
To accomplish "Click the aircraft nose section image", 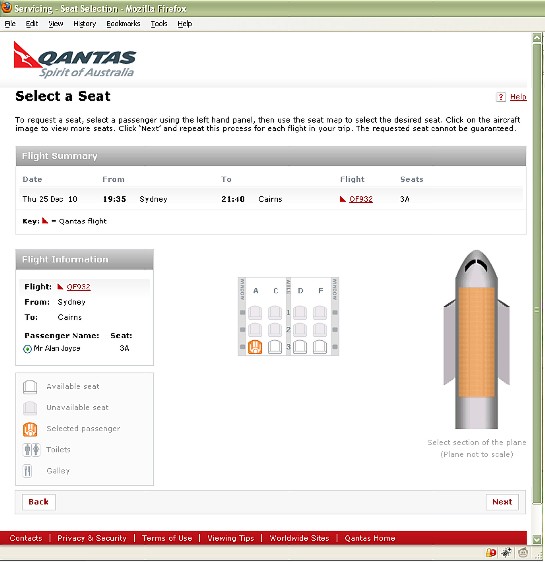I will point(477,268).
